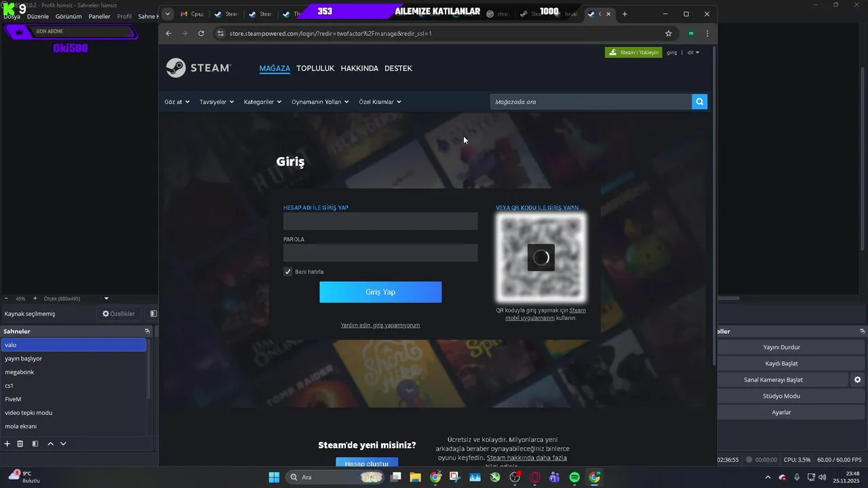Image resolution: width=868 pixels, height=488 pixels.
Task: Open the OBS Düzenle menu
Action: point(38,16)
